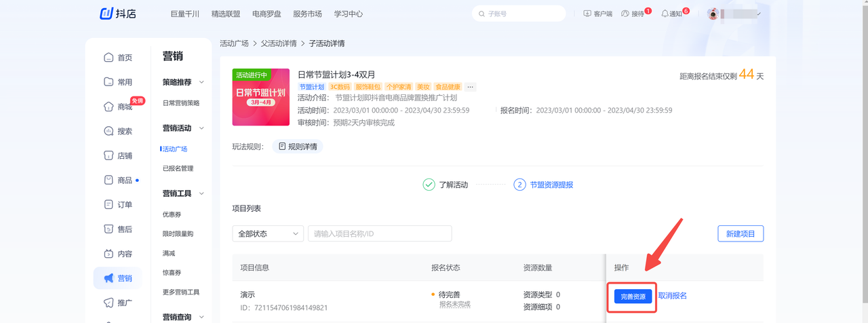Open 商品 in the sidebar
Screen dimensions: 868x323
(118, 180)
